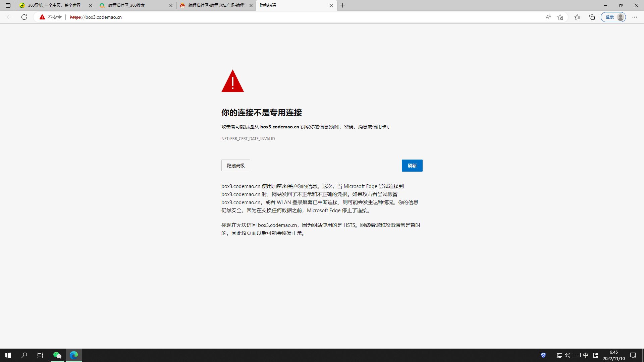Close the 360导航 tab
The height and width of the screenshot is (362, 644).
pyautogui.click(x=91, y=5)
